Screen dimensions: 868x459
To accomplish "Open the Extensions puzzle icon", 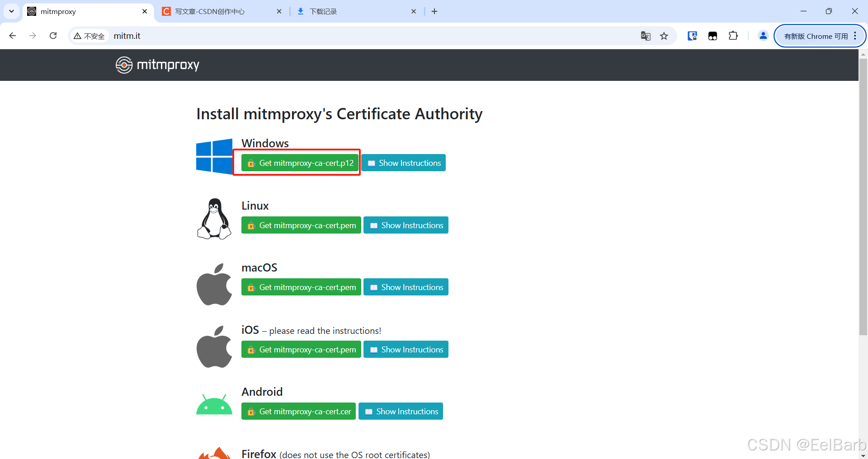I will click(733, 36).
